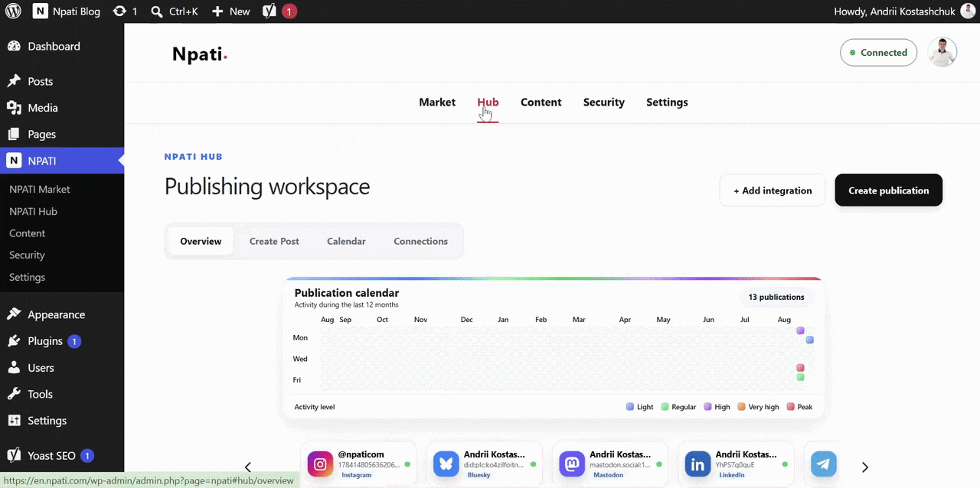Viewport: 980px width, 488px height.
Task: Open NPATI Hub submenu item
Action: pos(33,211)
